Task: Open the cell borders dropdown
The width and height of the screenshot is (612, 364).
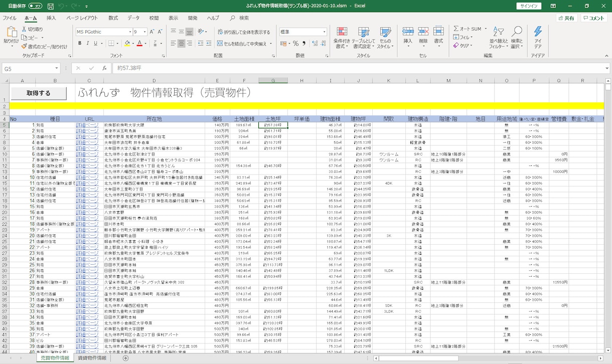Action: (117, 44)
